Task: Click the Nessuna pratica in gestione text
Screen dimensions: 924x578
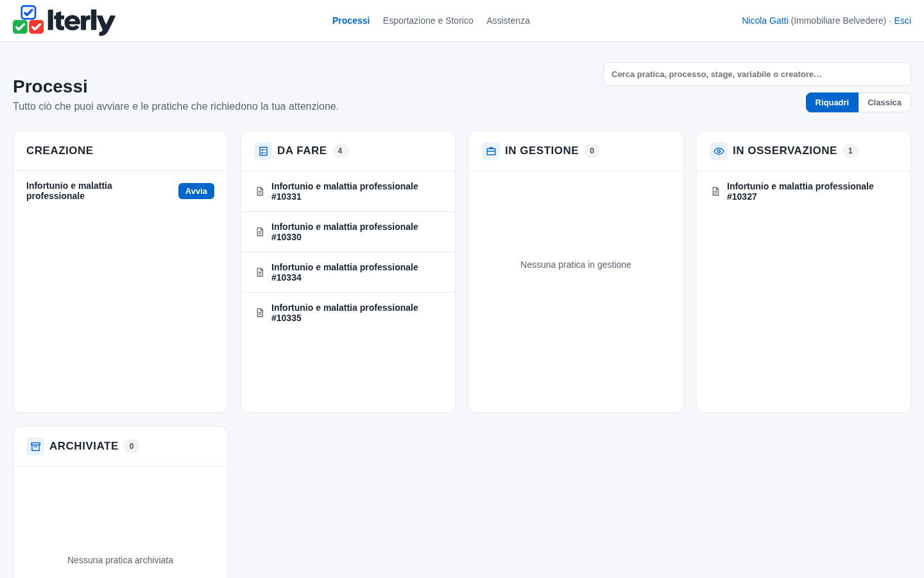Action: (x=576, y=265)
